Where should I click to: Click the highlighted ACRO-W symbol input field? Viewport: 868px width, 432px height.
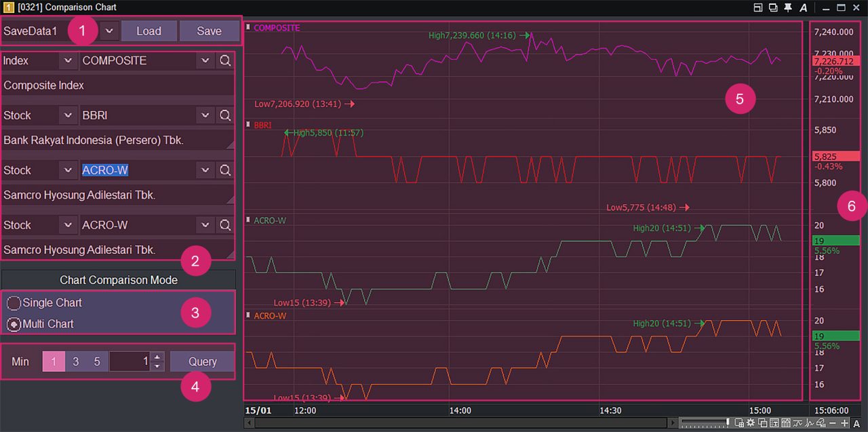click(x=136, y=170)
